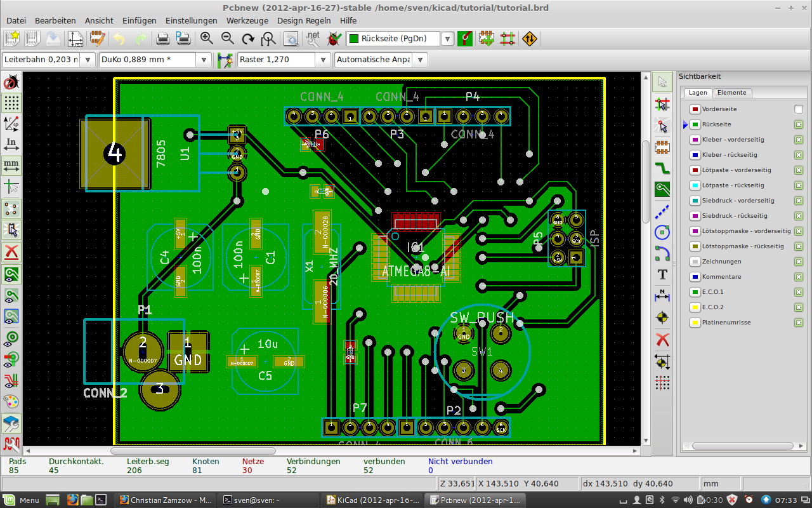
Task: Click the Menu button in taskbar
Action: (x=22, y=500)
